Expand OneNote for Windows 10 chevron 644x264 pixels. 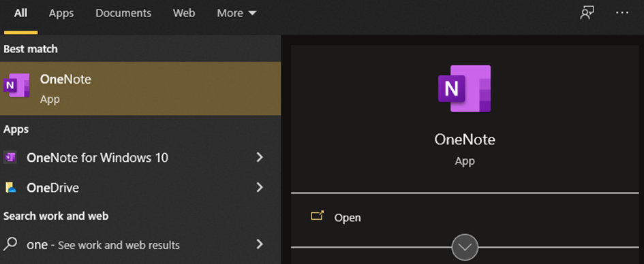click(260, 157)
